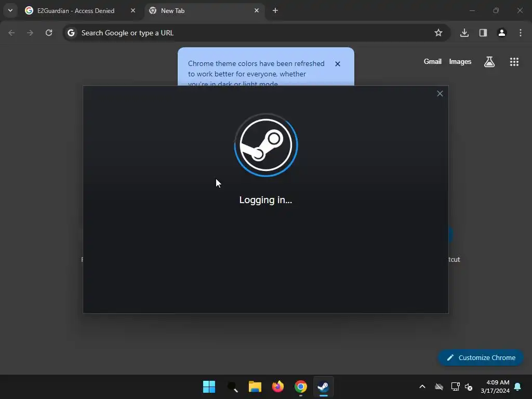
Task: Close the E2Guardian tab
Action: [133, 10]
